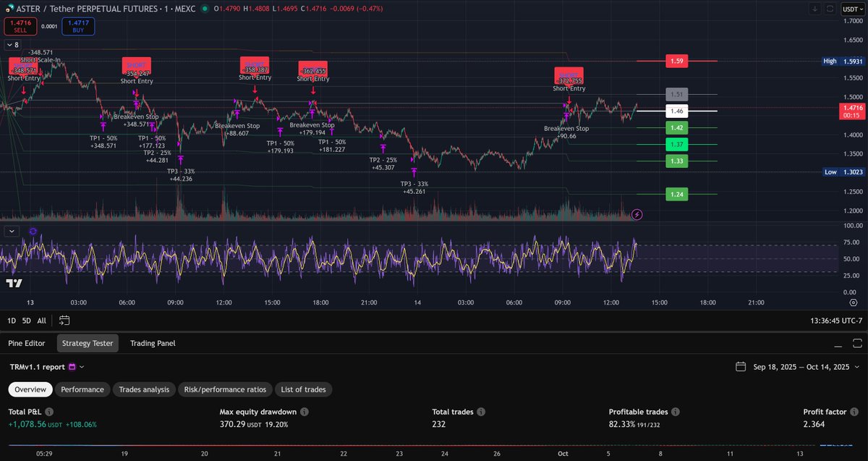Select the List of trades tab

pyautogui.click(x=303, y=389)
